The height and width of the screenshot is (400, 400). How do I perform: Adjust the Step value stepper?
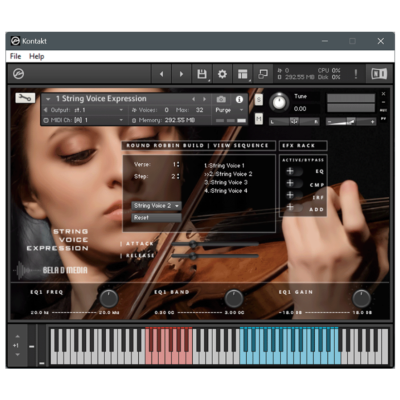click(178, 176)
